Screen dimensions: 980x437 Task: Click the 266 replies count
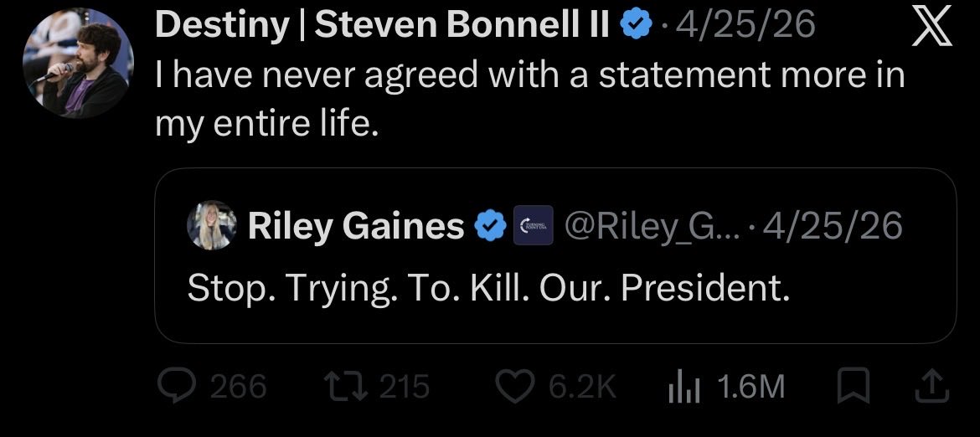pos(238,387)
